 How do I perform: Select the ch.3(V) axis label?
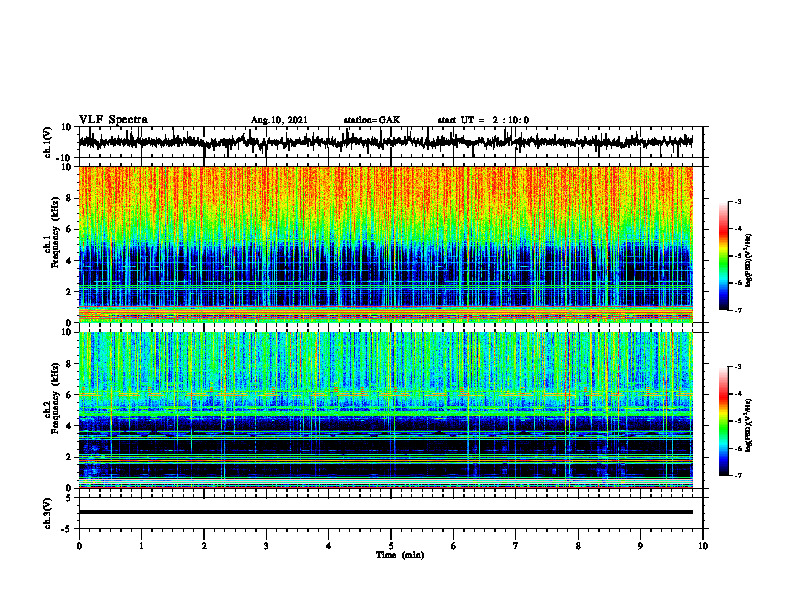[x=47, y=513]
